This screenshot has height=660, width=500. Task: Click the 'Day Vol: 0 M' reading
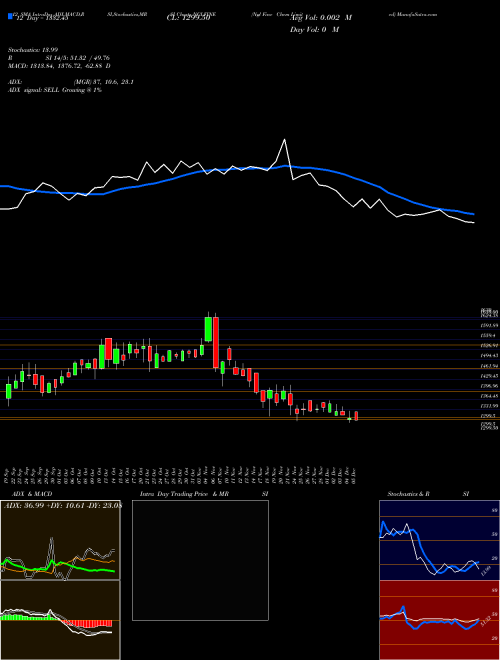[314, 30]
